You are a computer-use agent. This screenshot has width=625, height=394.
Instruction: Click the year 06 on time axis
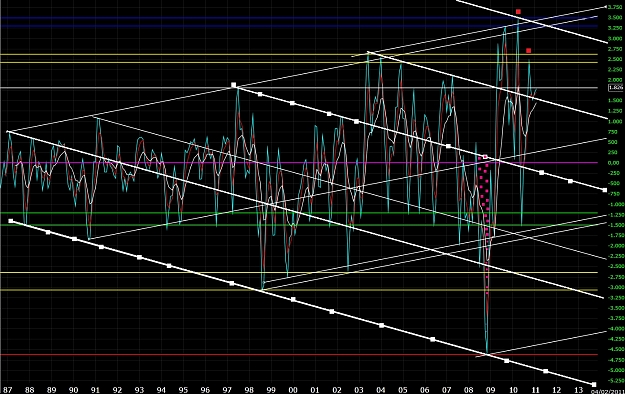(425, 390)
